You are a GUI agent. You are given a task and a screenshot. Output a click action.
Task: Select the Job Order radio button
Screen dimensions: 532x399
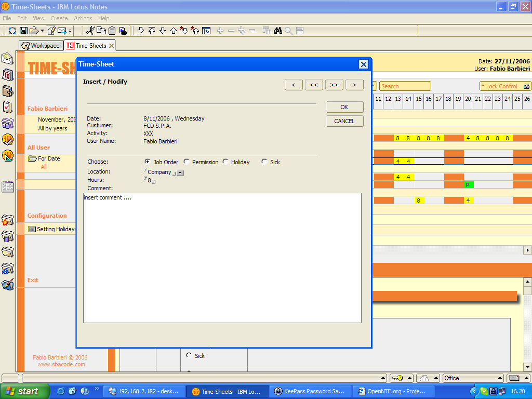(x=147, y=162)
